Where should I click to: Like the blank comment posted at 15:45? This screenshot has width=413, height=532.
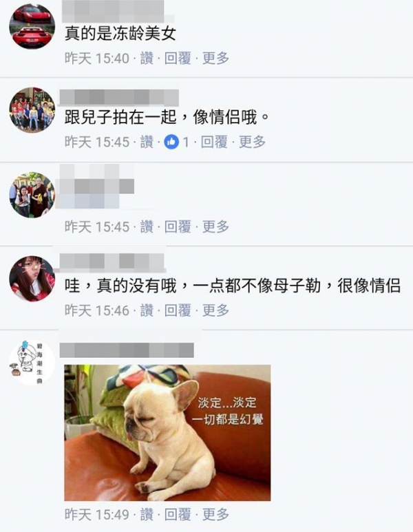coord(147,226)
